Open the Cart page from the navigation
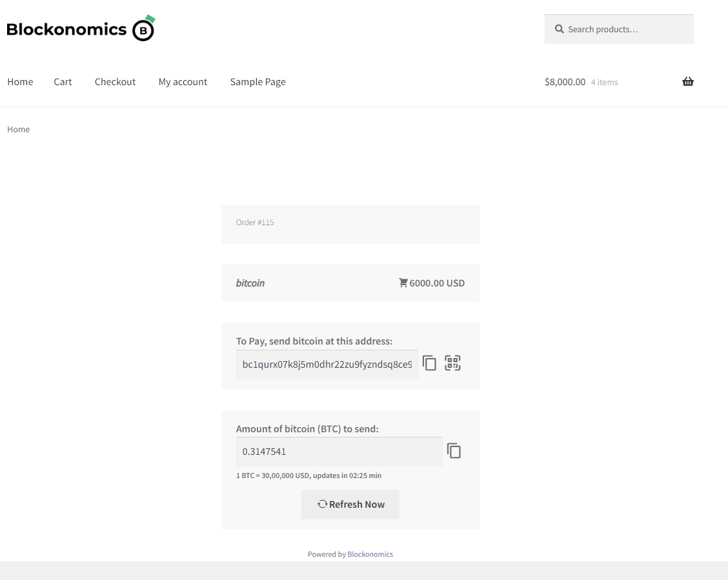 pos(63,82)
